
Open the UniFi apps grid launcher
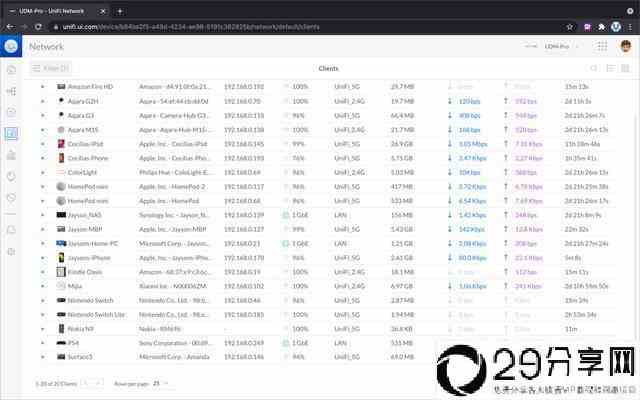(602, 46)
